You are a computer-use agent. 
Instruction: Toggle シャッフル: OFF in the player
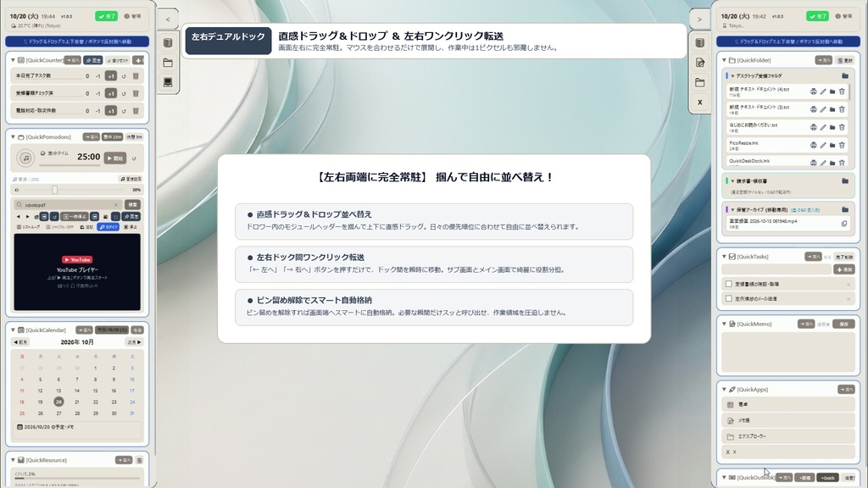point(59,227)
